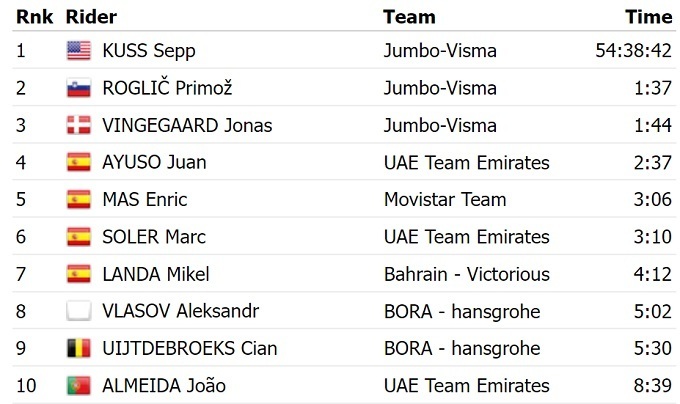Open Bahrain - Victorious team page
Image resolution: width=680 pixels, height=404 pixels.
(467, 274)
